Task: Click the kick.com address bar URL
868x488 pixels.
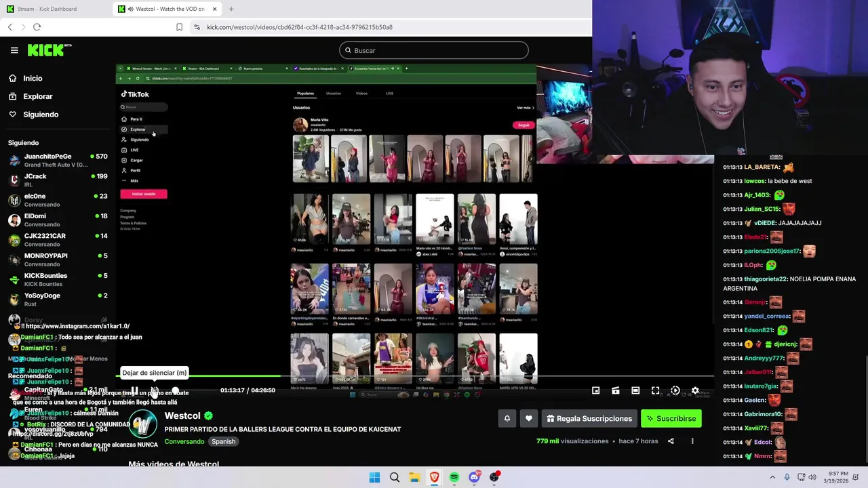Action: point(299,27)
